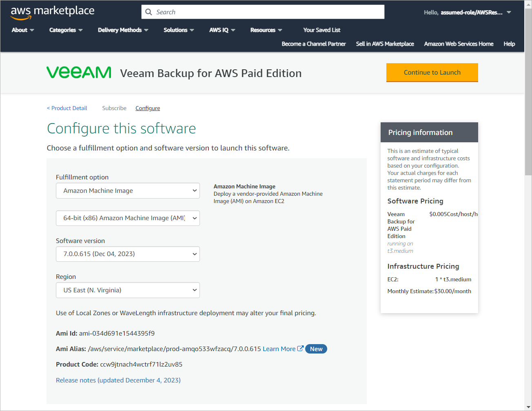Click the Monthly Estimate $30.00/month value
This screenshot has height=411, width=532.
[x=453, y=291]
